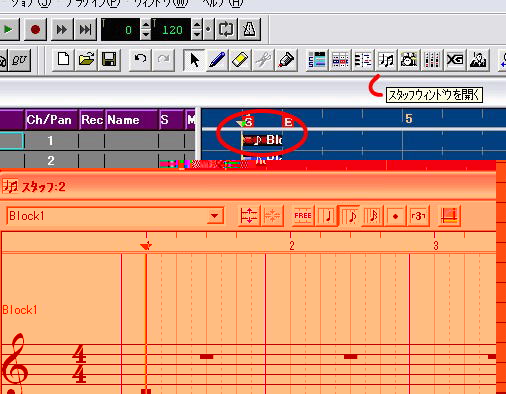Open file with the folder icon

(x=86, y=60)
